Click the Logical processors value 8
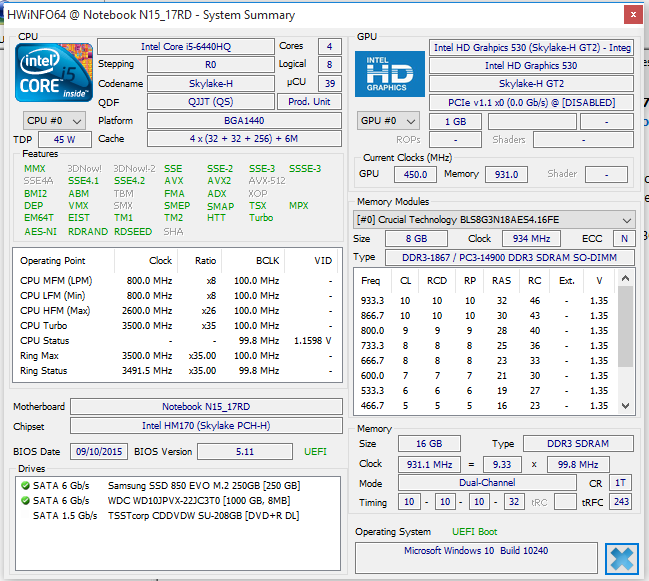This screenshot has height=581, width=649. click(329, 65)
